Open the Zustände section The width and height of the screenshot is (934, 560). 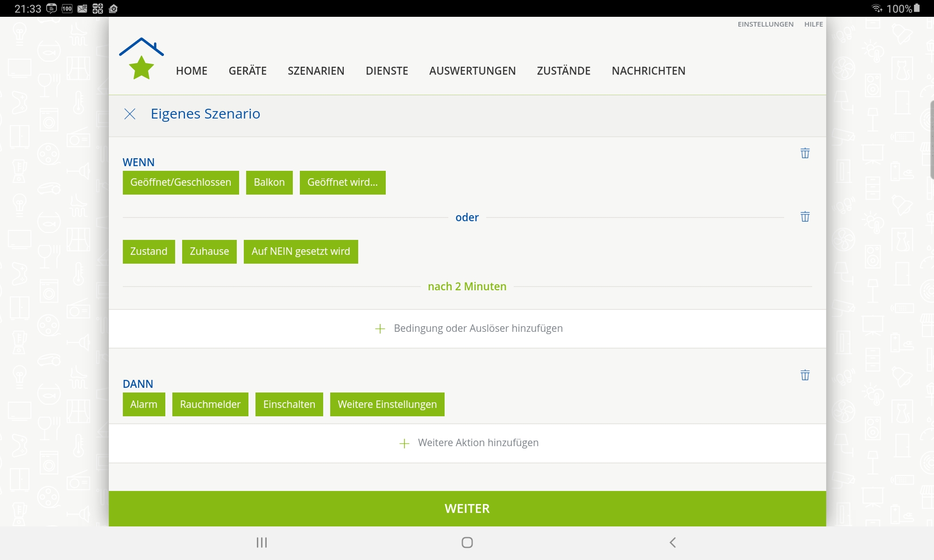564,71
